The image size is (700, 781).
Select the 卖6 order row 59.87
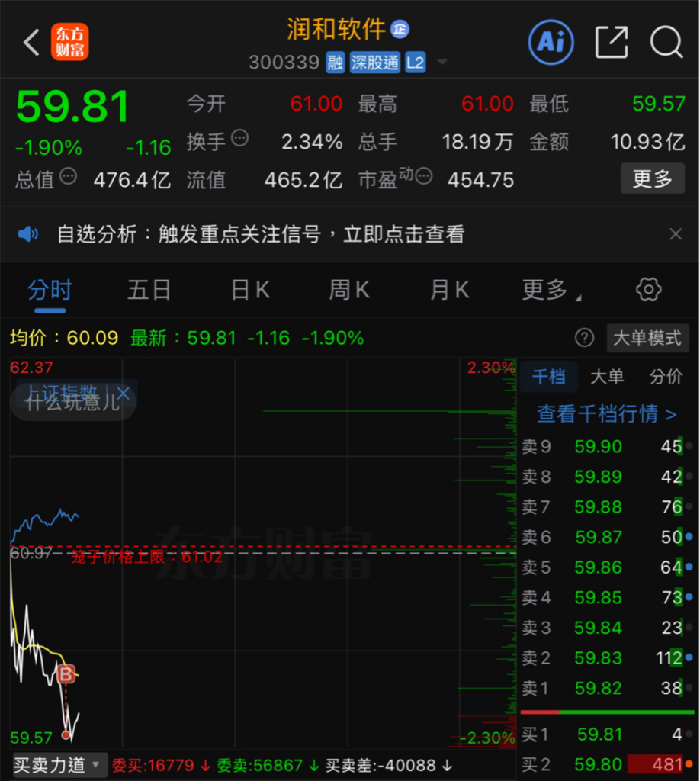(x=607, y=537)
